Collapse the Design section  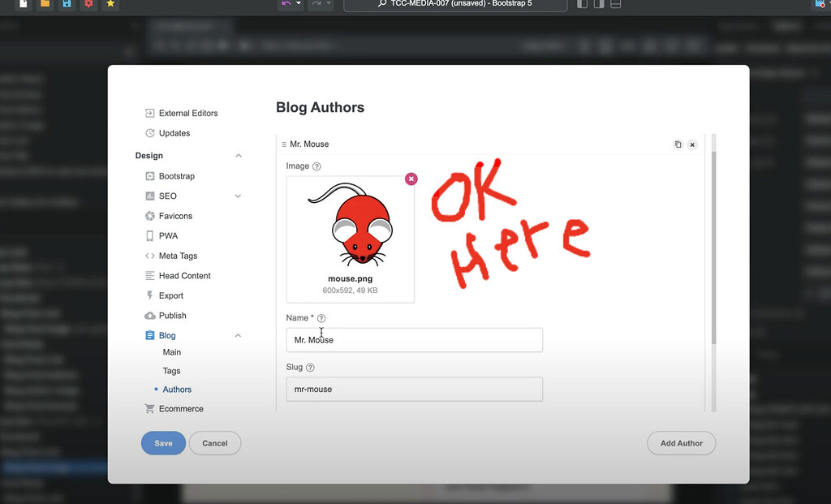point(239,155)
